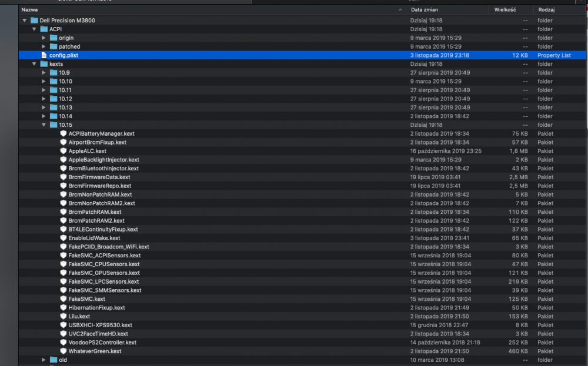588x366 pixels.
Task: Select the config.plist file icon
Action: [44, 55]
